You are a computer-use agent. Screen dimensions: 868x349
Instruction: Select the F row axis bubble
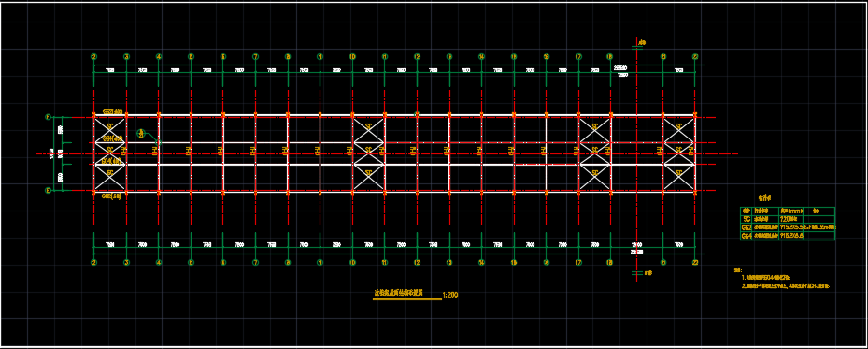(48, 117)
